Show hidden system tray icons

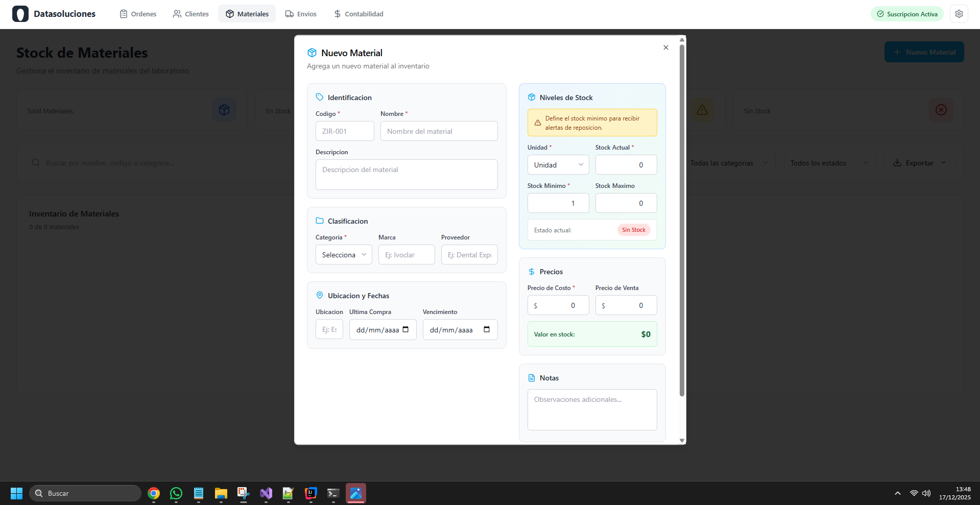pyautogui.click(x=898, y=493)
